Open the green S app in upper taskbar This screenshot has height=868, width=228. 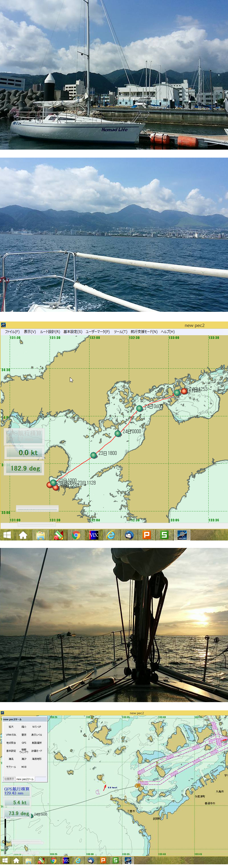point(164,535)
